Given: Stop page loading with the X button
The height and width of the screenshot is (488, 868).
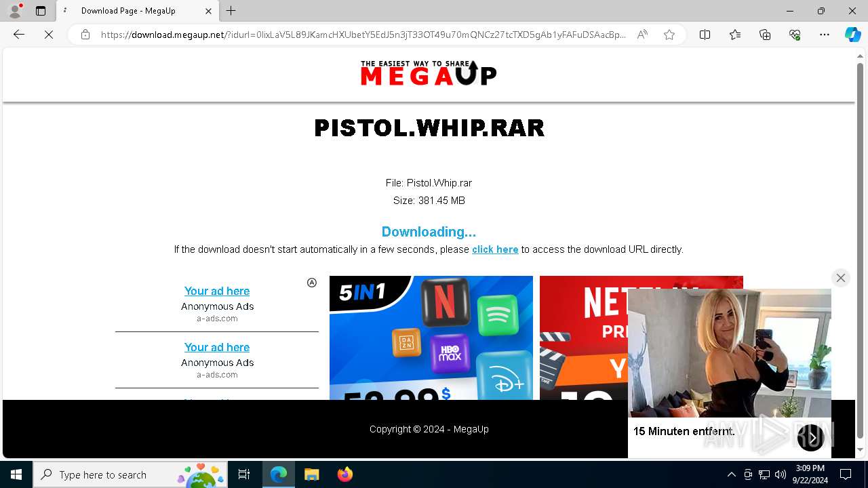Looking at the screenshot, I should [49, 35].
